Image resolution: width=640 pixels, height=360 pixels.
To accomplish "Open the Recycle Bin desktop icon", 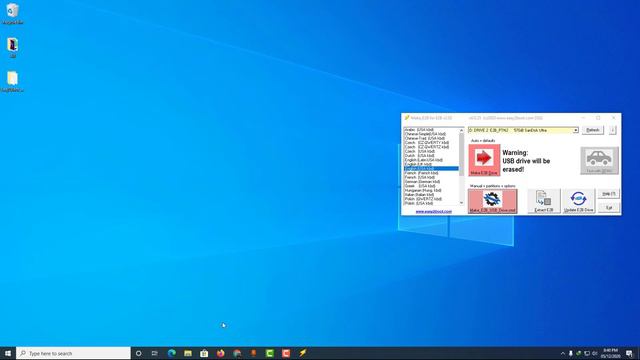I will tap(13, 13).
